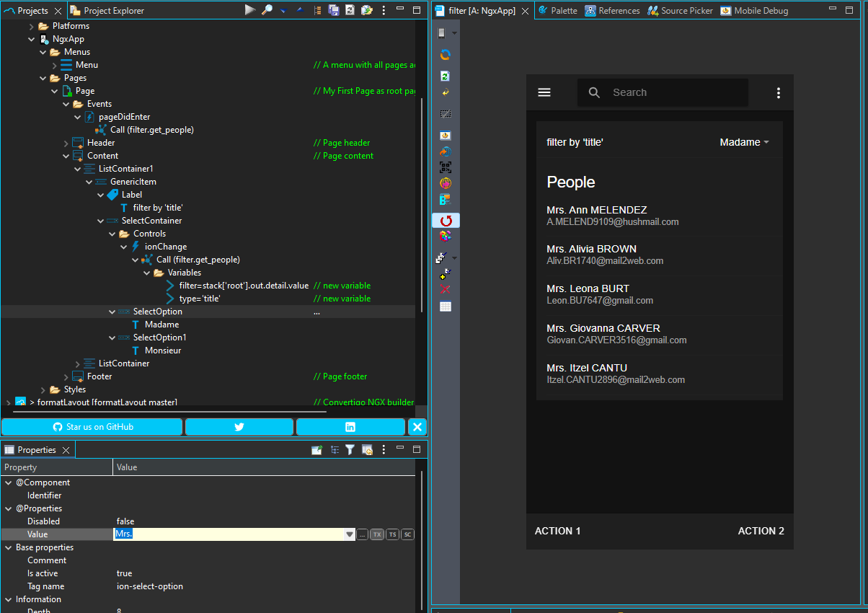Click the gray play arrow in Projects toolbar
Screen dimensions: 868x613
click(249, 10)
